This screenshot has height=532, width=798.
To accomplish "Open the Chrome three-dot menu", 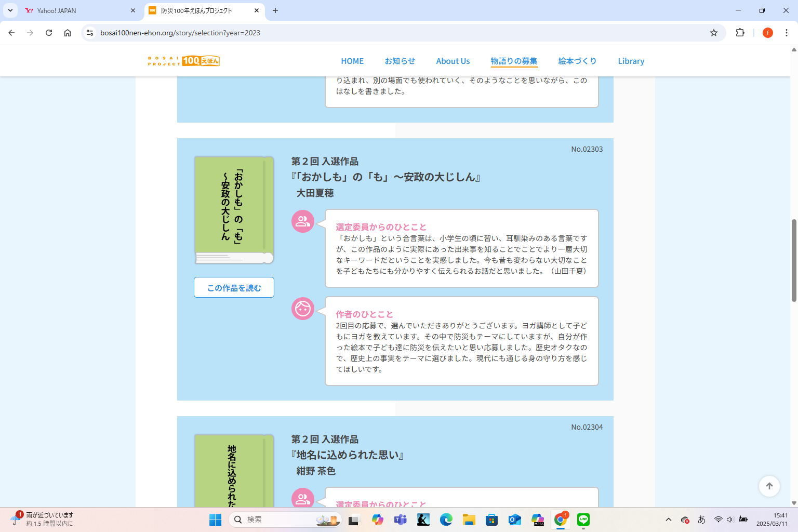I will pyautogui.click(x=786, y=33).
